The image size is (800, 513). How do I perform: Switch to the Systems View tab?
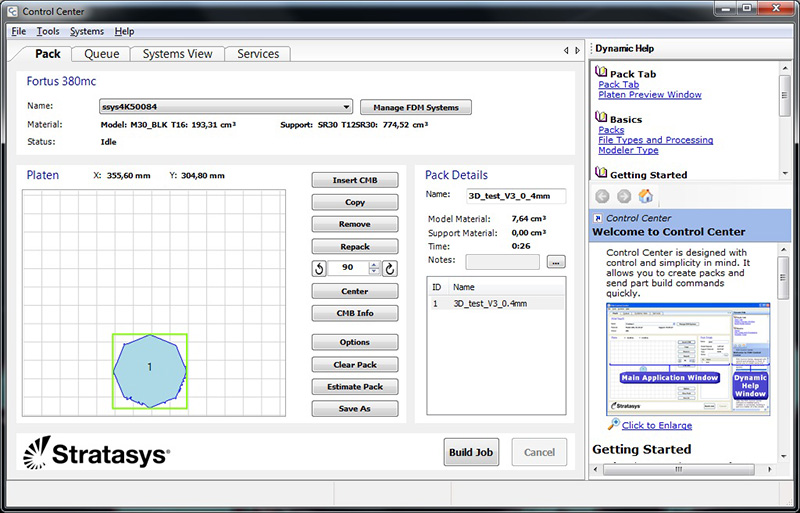click(x=177, y=54)
